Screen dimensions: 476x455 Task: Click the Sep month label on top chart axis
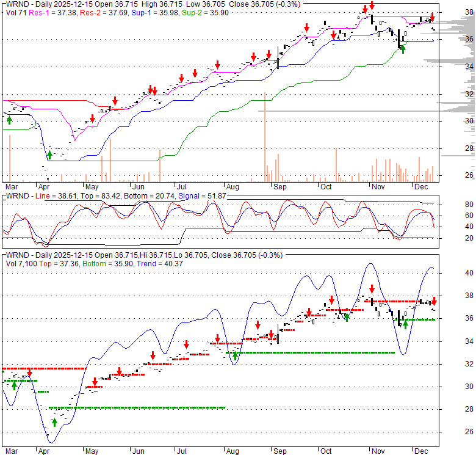[280, 186]
